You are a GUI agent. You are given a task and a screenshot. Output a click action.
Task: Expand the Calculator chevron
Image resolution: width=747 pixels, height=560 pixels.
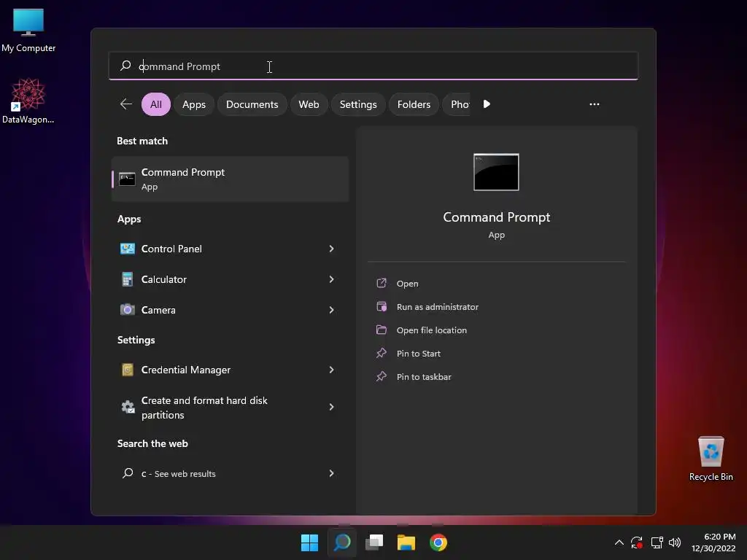[x=332, y=279]
